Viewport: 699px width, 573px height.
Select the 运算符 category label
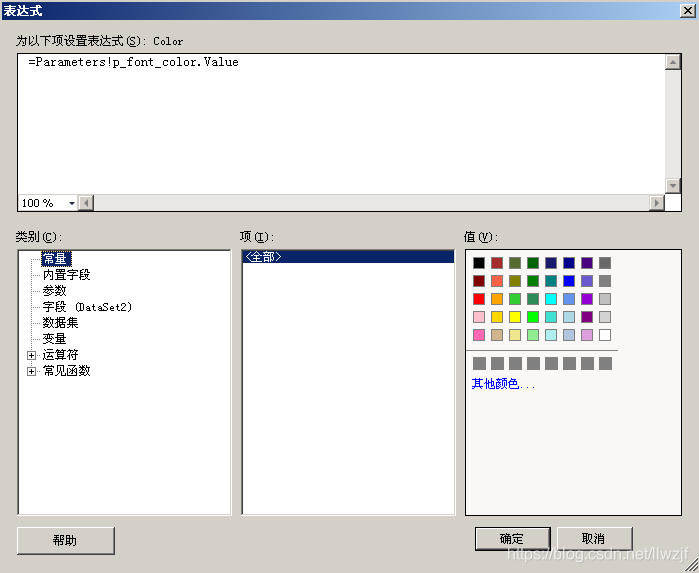60,355
